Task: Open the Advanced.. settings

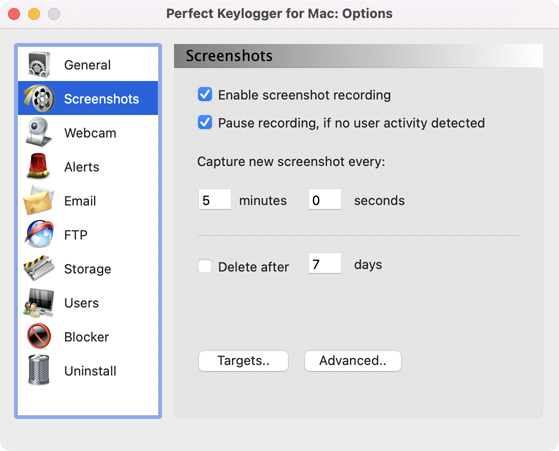Action: [x=353, y=361]
